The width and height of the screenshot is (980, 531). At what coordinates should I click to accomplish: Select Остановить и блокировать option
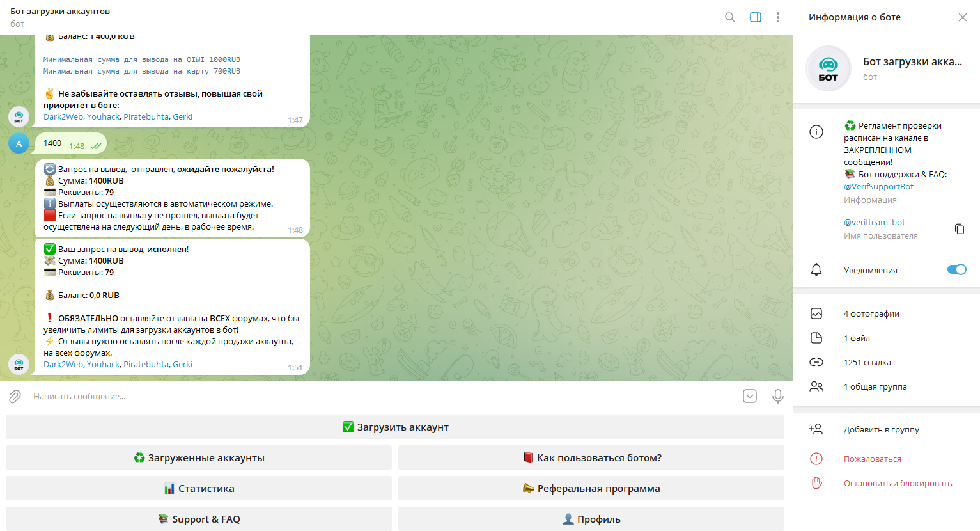(898, 484)
